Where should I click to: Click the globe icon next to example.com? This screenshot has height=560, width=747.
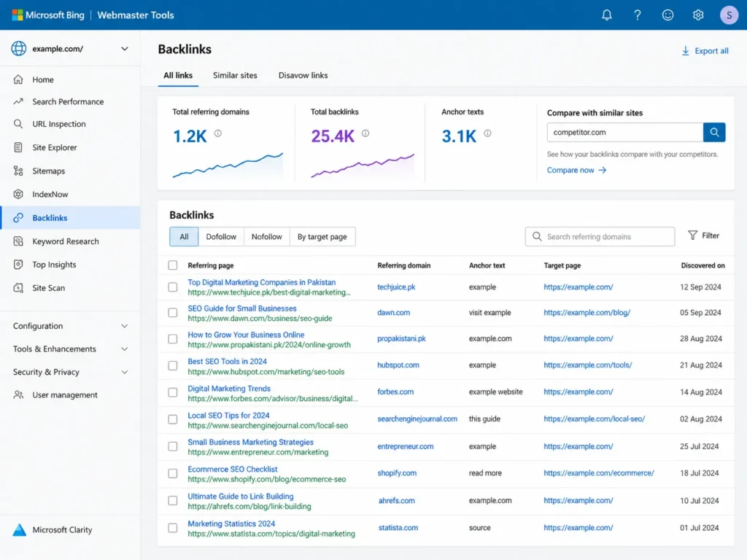coord(18,48)
